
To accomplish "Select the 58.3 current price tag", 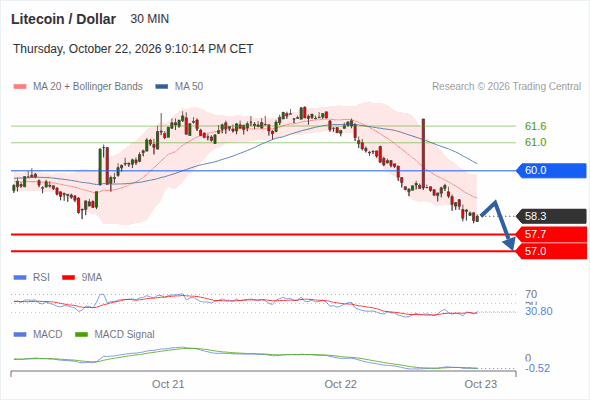I will pyautogui.click(x=550, y=216).
